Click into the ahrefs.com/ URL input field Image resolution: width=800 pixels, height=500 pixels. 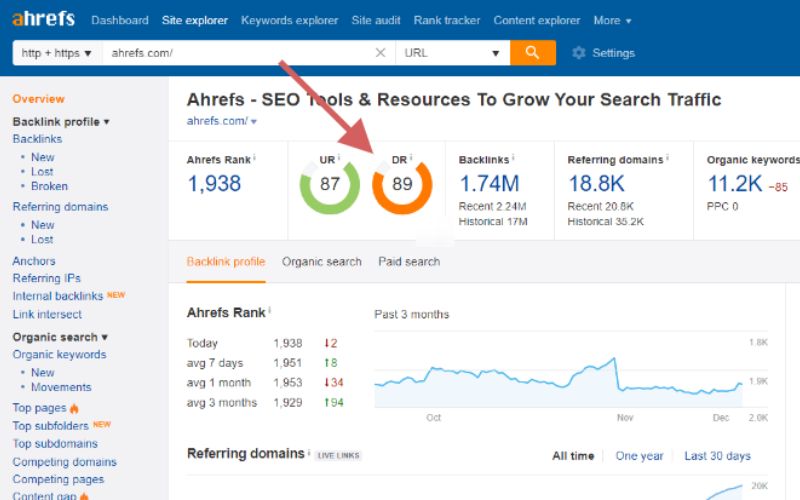(240, 53)
